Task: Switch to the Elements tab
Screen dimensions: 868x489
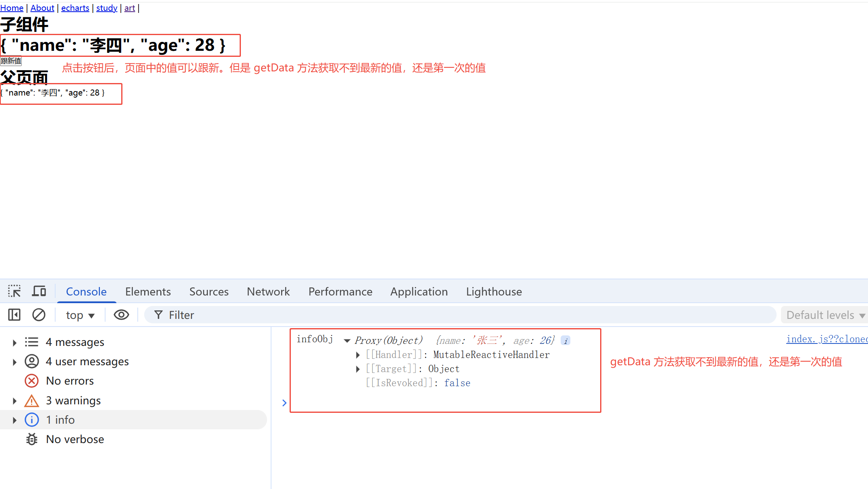Action: (x=148, y=291)
